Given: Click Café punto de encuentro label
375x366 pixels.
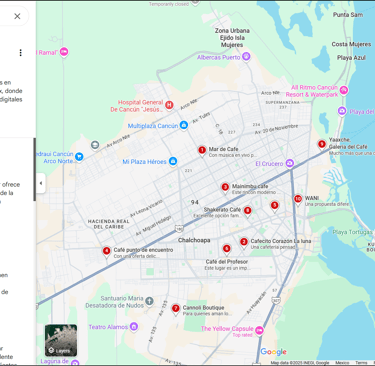Looking at the screenshot, I should pyautogui.click(x=143, y=250).
